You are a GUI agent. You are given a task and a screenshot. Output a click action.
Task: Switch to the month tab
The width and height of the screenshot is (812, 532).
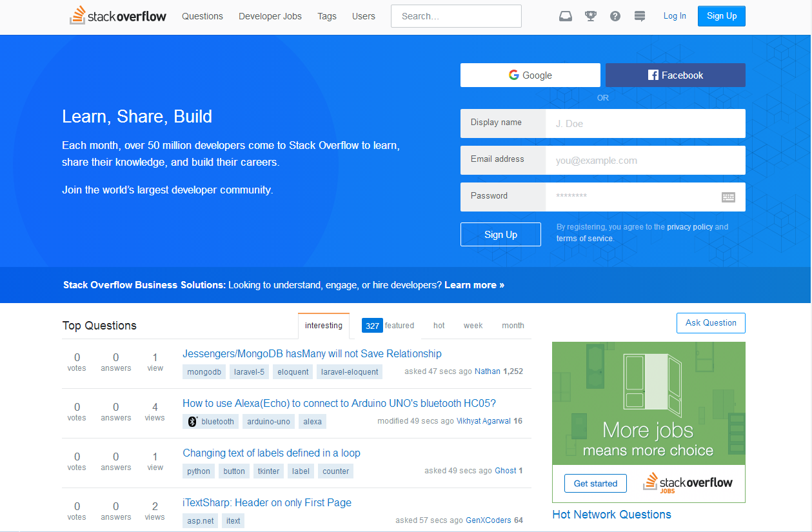(513, 326)
